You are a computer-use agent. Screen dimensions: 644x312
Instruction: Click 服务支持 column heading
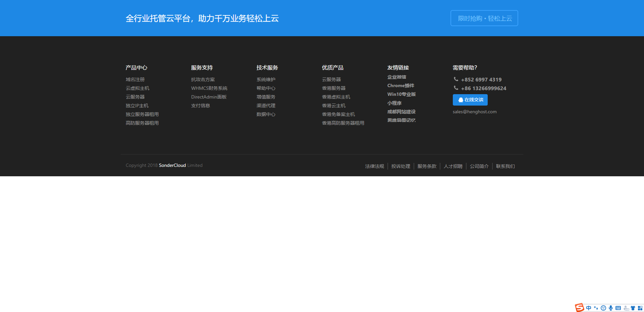[202, 68]
